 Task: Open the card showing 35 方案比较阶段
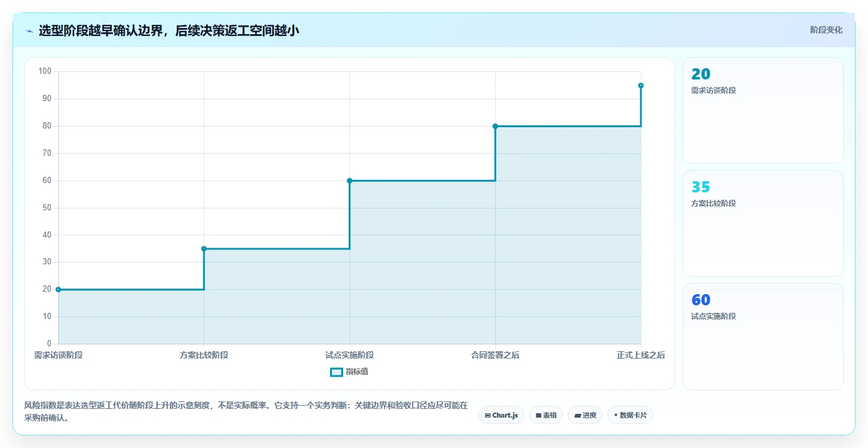point(763,223)
